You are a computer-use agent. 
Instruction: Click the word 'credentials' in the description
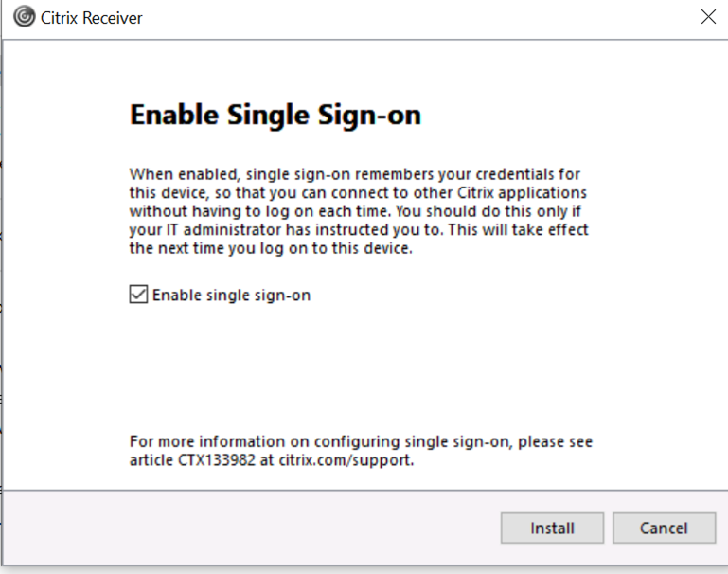click(515, 174)
